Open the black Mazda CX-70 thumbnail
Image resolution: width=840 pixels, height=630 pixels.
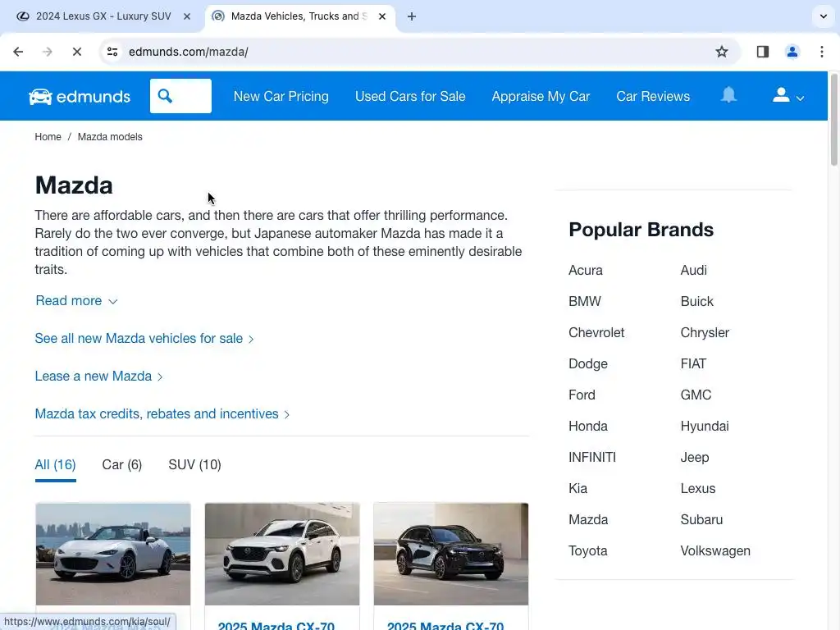coord(451,554)
